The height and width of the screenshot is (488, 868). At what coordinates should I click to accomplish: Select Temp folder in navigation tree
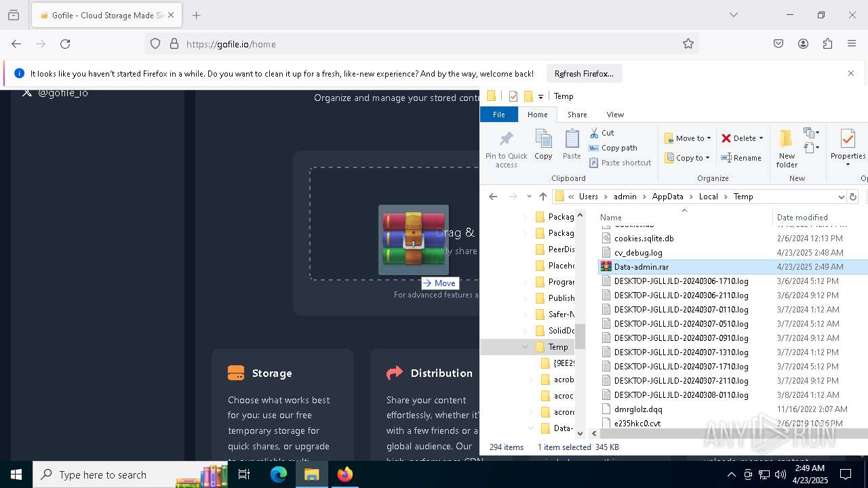pos(558,347)
